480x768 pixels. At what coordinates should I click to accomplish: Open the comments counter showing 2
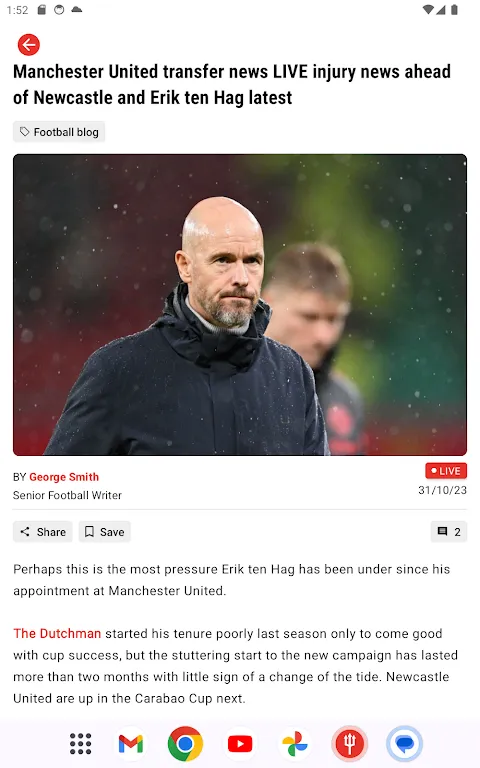[x=449, y=532]
